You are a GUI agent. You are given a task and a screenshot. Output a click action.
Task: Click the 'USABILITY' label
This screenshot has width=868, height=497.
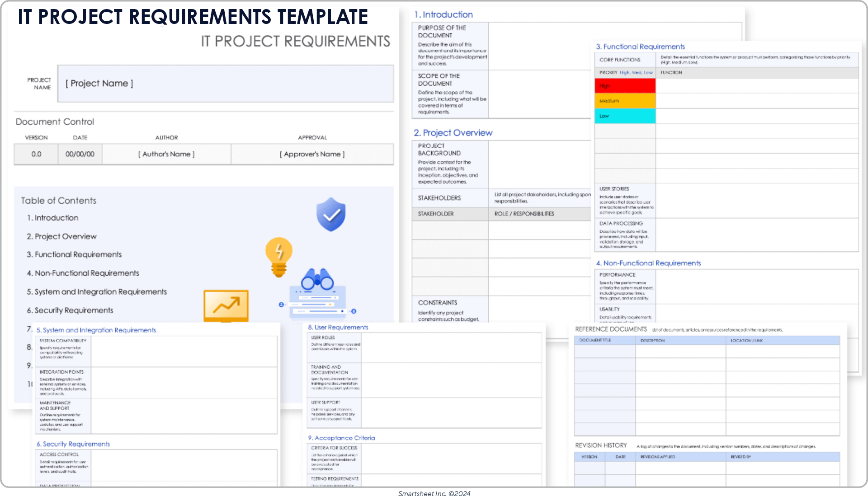point(609,309)
